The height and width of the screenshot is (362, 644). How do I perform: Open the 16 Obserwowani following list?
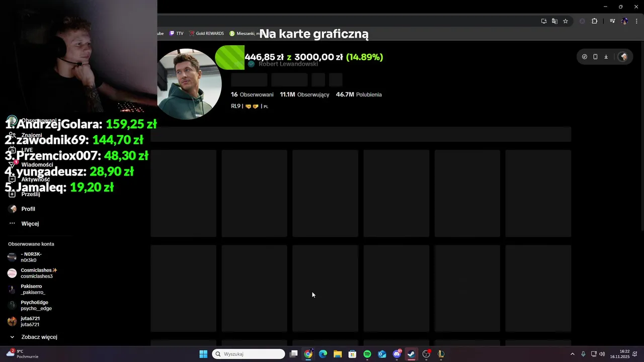(x=252, y=95)
